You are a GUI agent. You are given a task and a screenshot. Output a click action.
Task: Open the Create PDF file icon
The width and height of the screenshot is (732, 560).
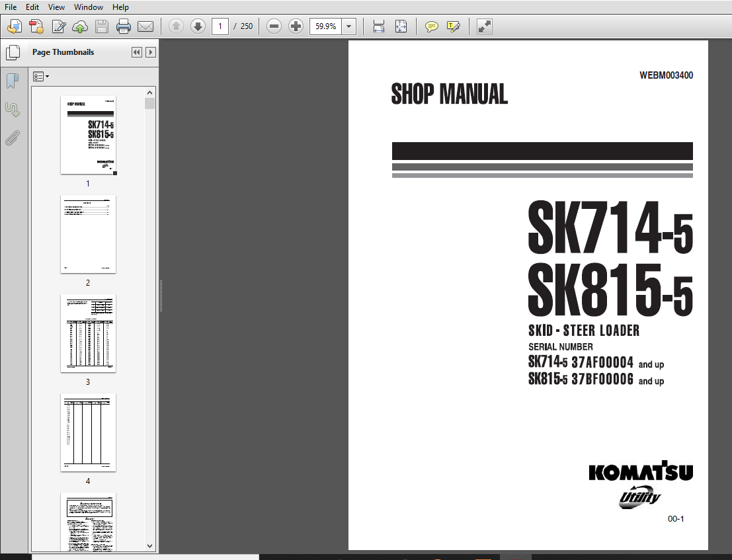click(14, 26)
